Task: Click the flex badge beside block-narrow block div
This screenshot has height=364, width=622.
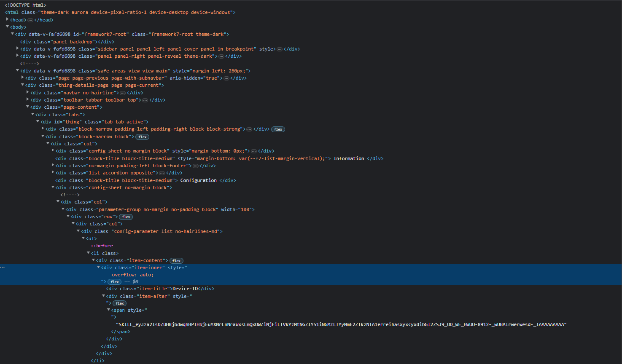Action: point(142,136)
